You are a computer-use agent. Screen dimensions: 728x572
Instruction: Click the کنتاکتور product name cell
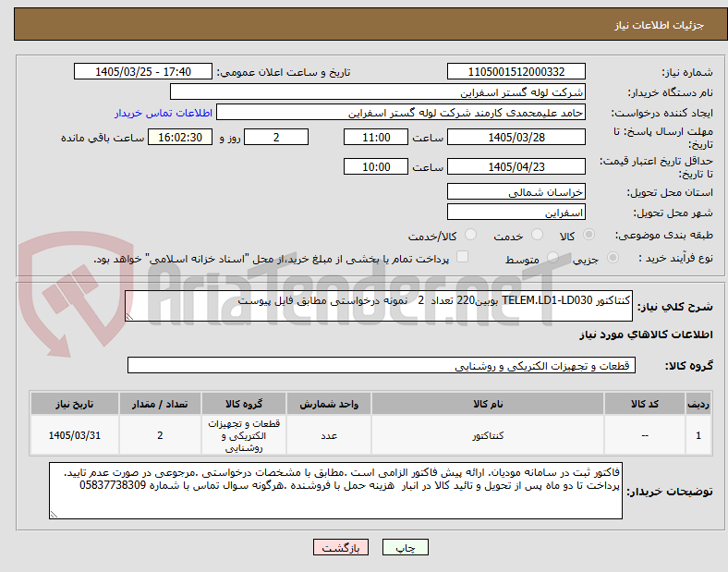tap(488, 435)
